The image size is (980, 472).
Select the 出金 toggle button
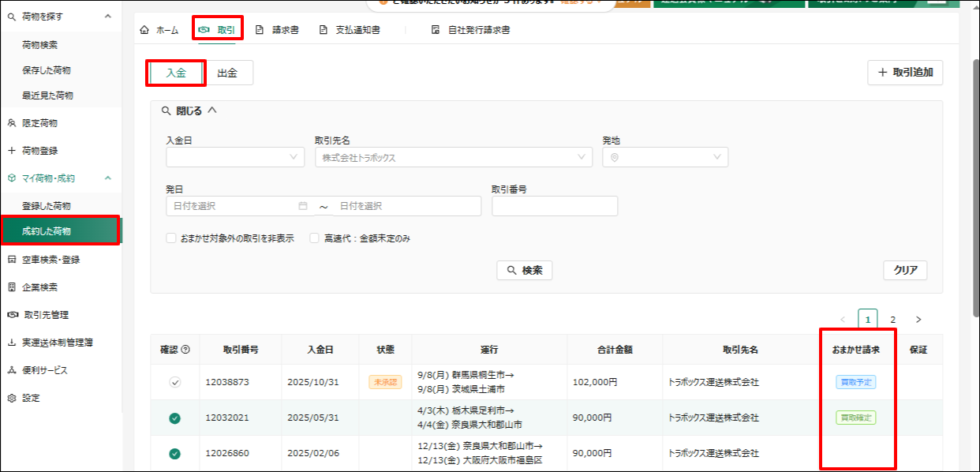pyautogui.click(x=227, y=73)
